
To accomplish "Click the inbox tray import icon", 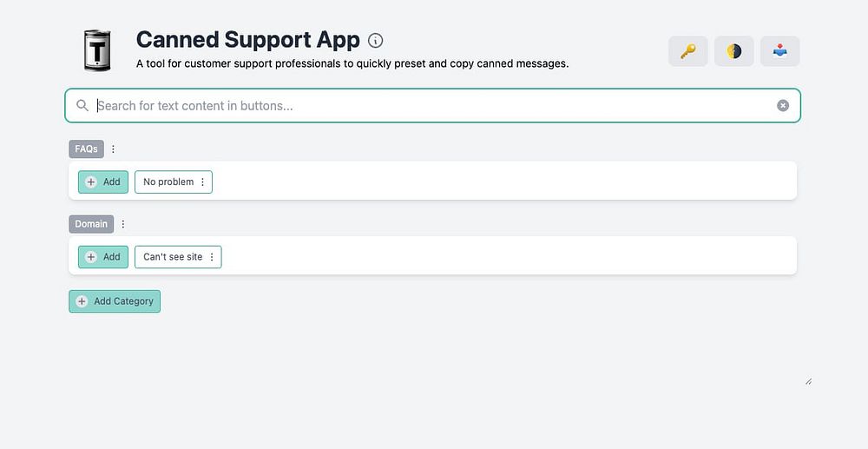I will pos(779,51).
